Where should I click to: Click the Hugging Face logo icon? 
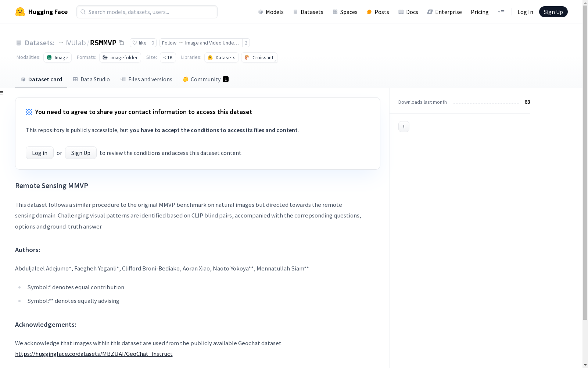pyautogui.click(x=20, y=12)
